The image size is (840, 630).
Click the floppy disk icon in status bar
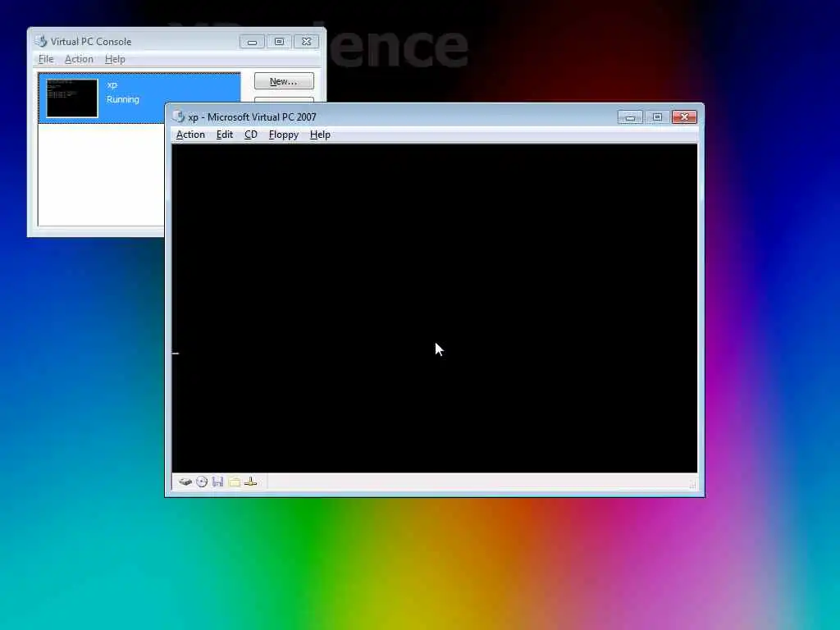[217, 482]
